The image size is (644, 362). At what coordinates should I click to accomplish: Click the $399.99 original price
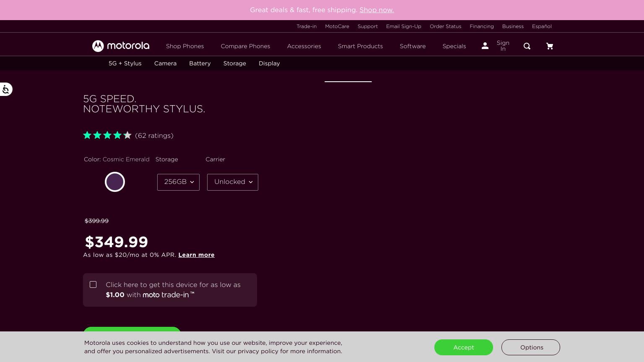[x=97, y=221]
